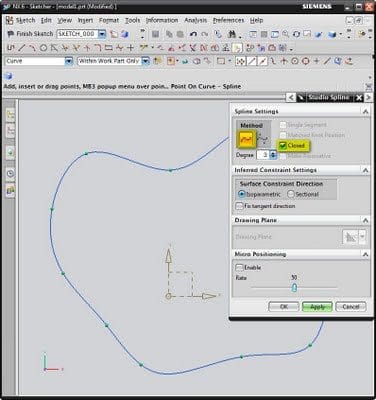The width and height of the screenshot is (376, 400).
Task: Click the Finish Sketch flag icon
Action: coord(10,34)
